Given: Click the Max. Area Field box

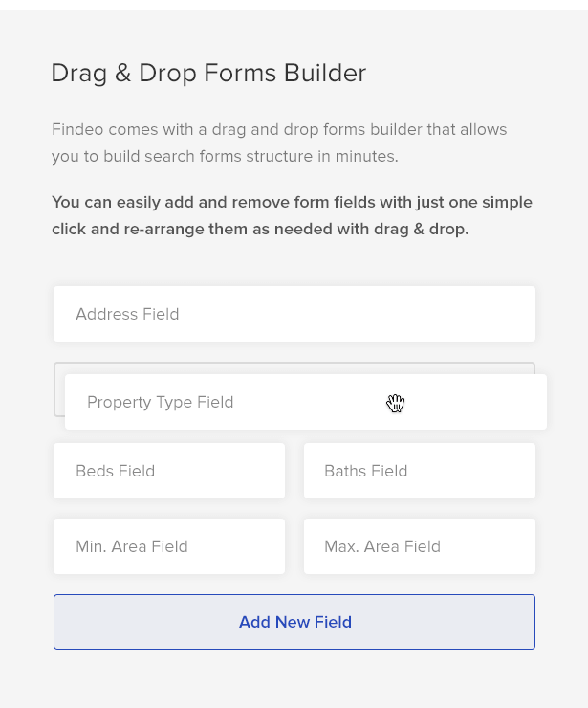Looking at the screenshot, I should [x=420, y=546].
